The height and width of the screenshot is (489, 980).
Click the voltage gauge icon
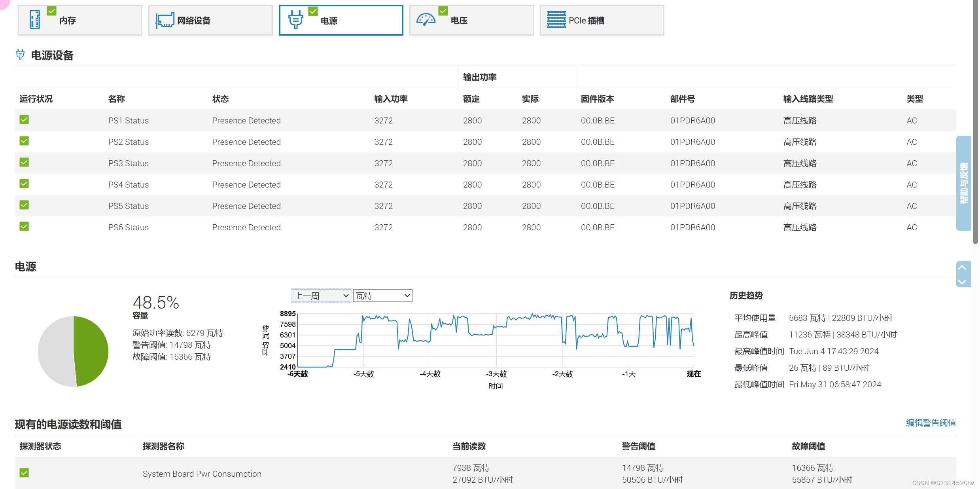coord(426,19)
